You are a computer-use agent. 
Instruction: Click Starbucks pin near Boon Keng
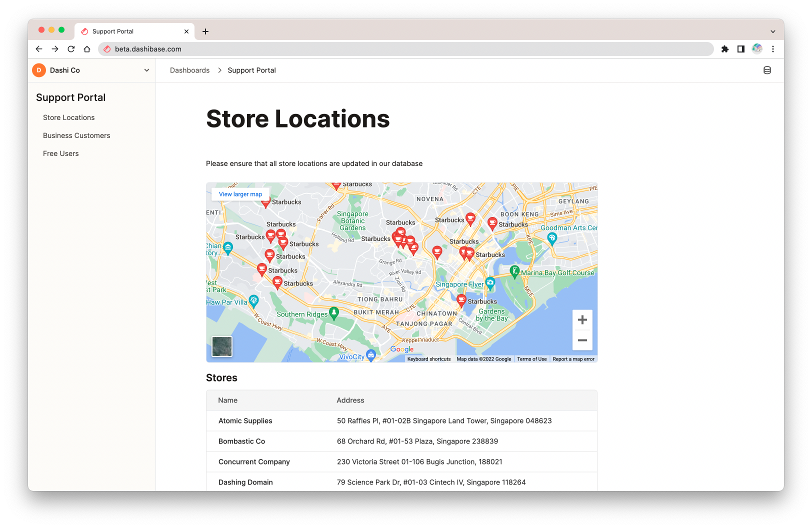coord(492,223)
